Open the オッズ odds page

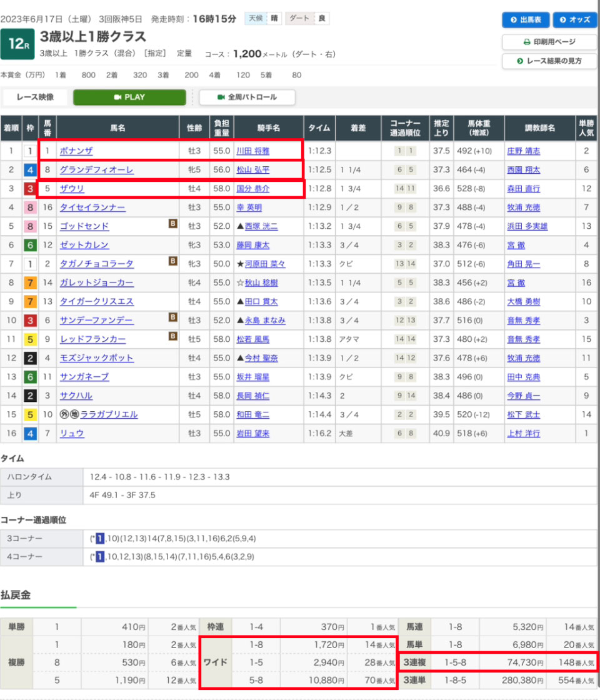(574, 19)
